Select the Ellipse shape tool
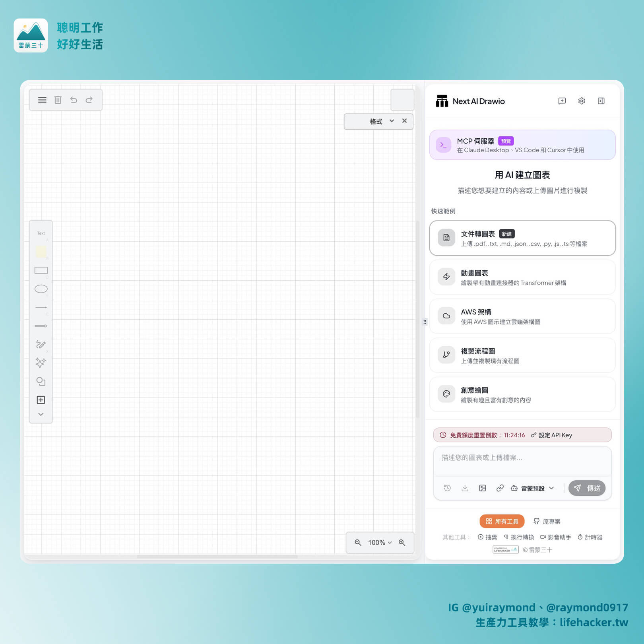Viewport: 644px width, 644px height. [41, 289]
